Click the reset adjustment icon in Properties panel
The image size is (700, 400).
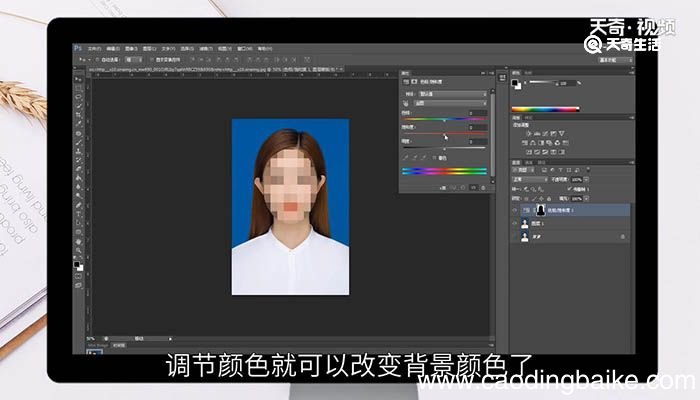tap(463, 188)
